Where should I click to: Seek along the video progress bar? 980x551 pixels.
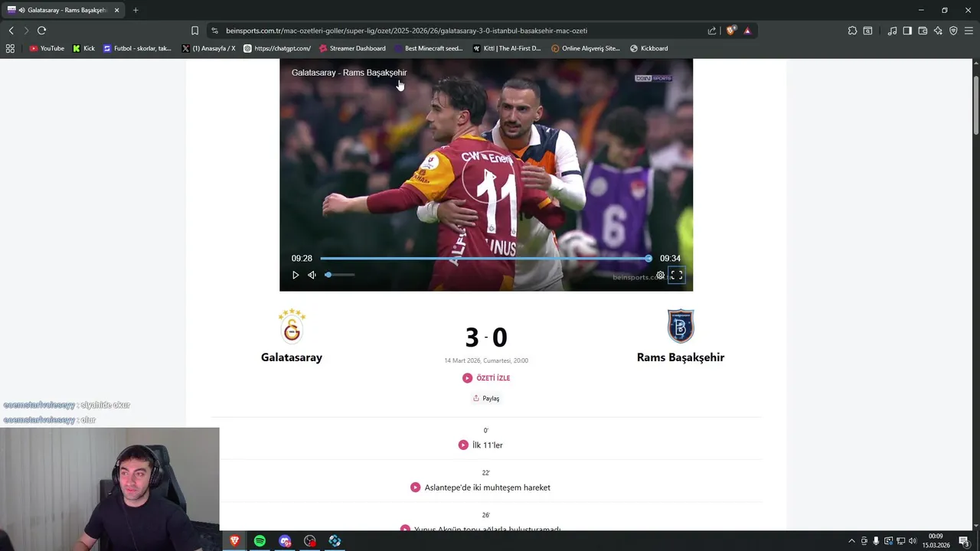click(485, 259)
